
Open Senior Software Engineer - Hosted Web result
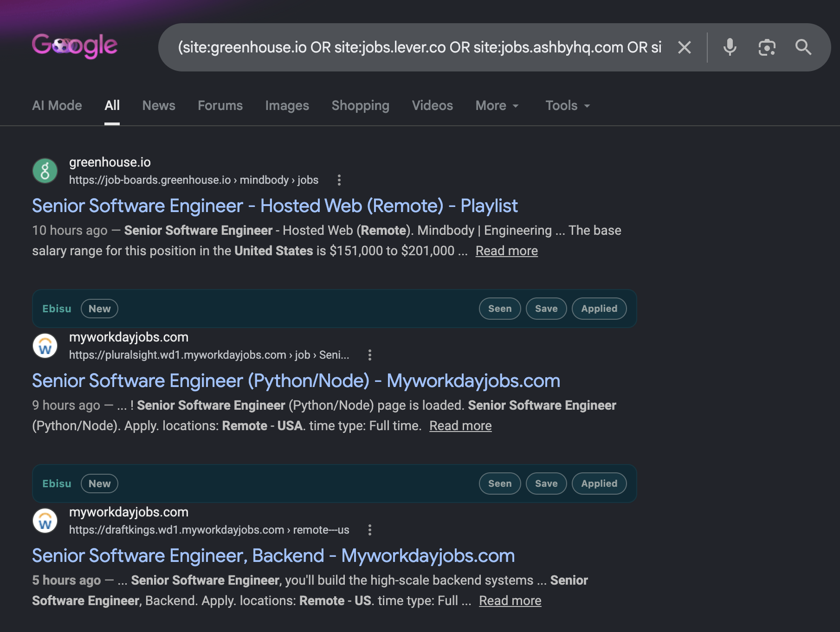[x=275, y=206]
